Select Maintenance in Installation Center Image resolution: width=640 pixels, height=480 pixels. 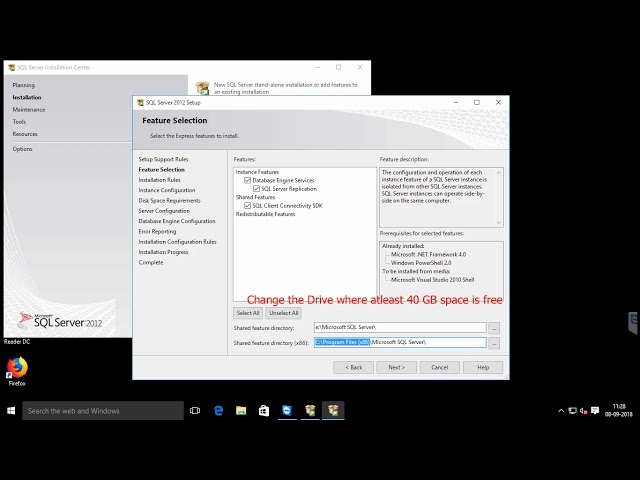click(x=29, y=110)
